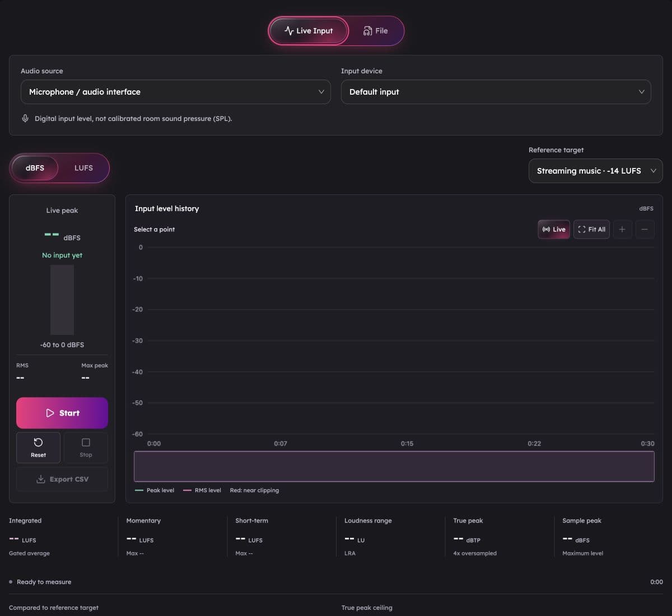Expand the Reference target dropdown

pyautogui.click(x=595, y=171)
